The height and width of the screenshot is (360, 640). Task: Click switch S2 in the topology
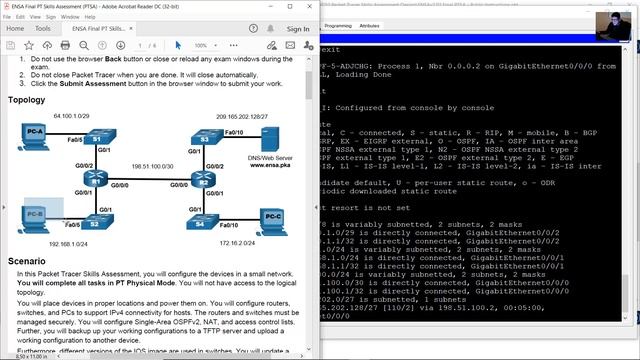click(x=98, y=222)
